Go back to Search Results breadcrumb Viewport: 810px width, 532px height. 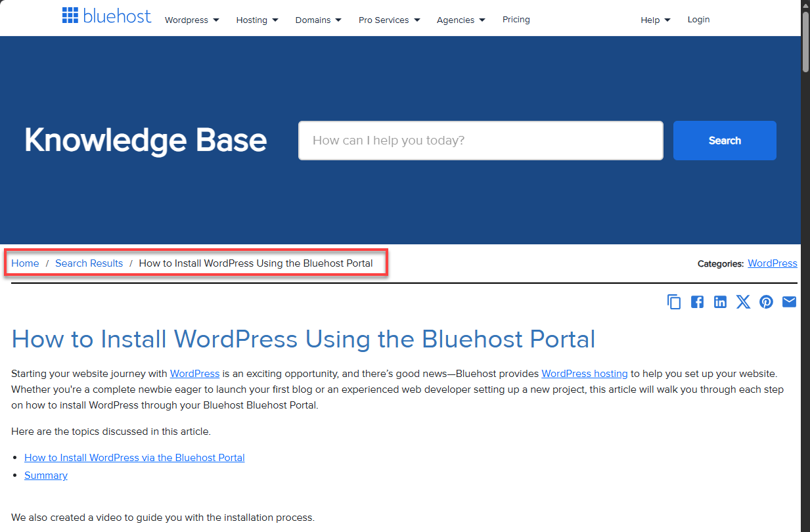point(89,263)
